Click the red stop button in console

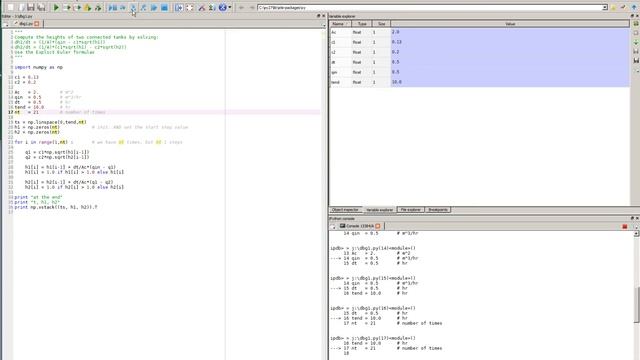click(x=624, y=227)
